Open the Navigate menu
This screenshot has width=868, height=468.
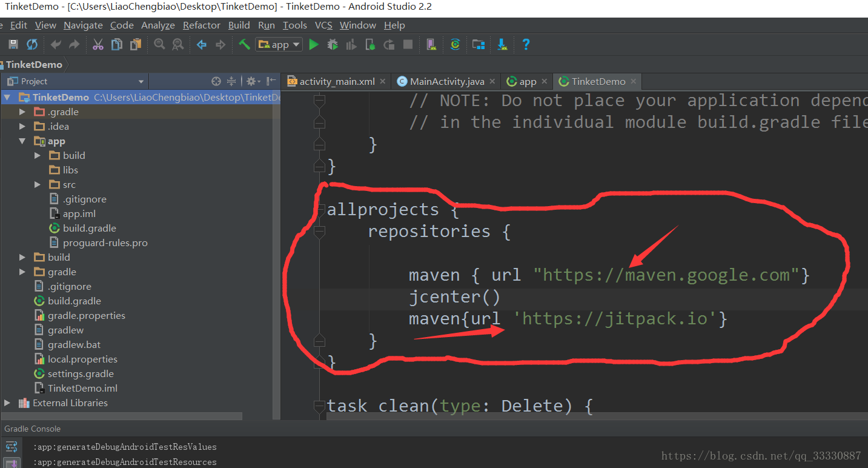tap(83, 25)
